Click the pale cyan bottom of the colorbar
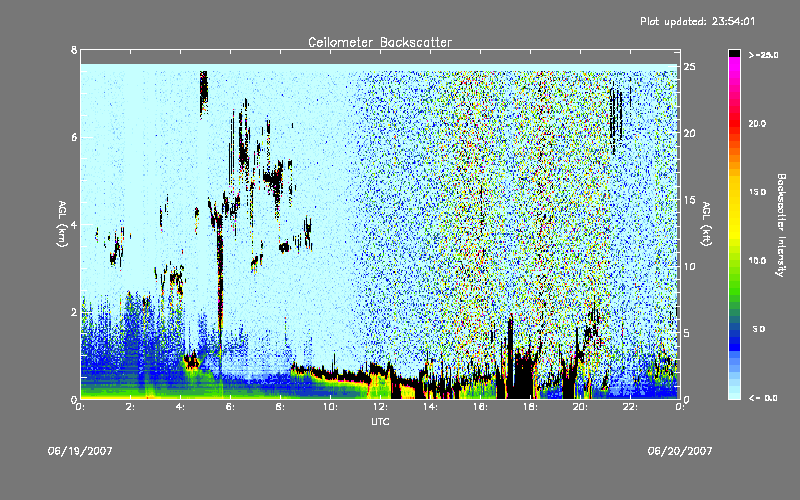Viewport: 800px width, 500px height. tap(734, 394)
